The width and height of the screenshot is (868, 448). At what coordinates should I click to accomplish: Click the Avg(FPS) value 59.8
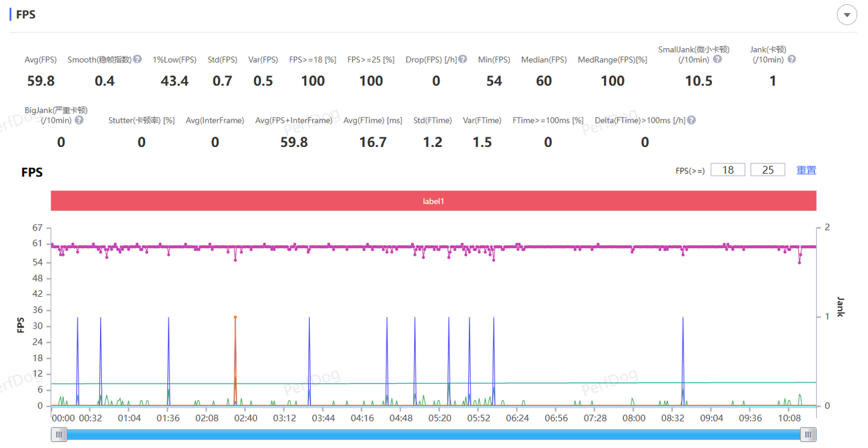pyautogui.click(x=41, y=81)
